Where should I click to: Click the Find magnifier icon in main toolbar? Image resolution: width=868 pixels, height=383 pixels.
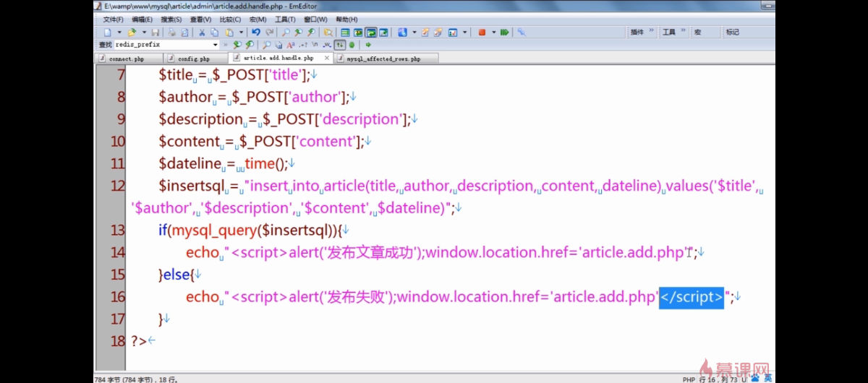click(x=286, y=32)
